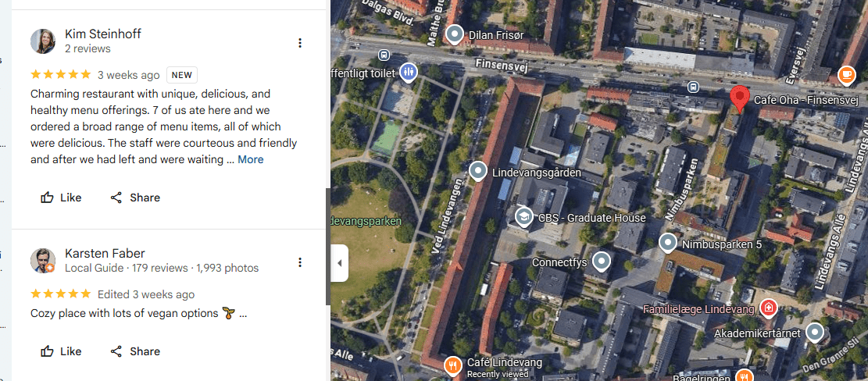The width and height of the screenshot is (868, 381).
Task: Open more options for Kim Steinhoff's review
Action: click(x=300, y=43)
